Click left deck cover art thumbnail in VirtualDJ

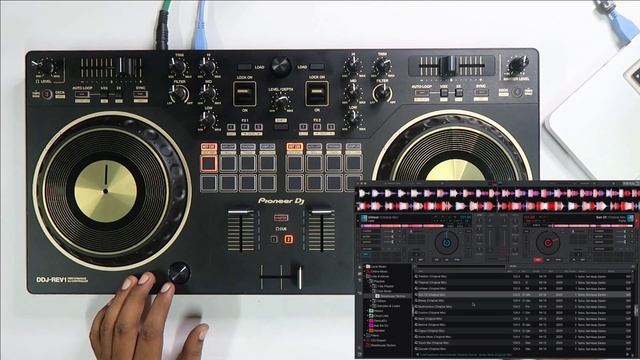tap(364, 218)
